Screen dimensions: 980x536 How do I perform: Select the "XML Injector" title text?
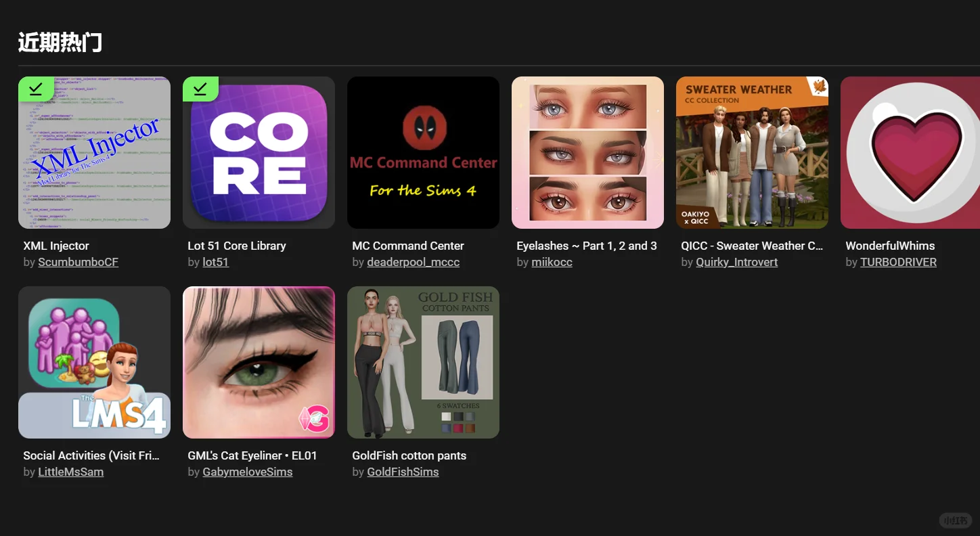56,246
